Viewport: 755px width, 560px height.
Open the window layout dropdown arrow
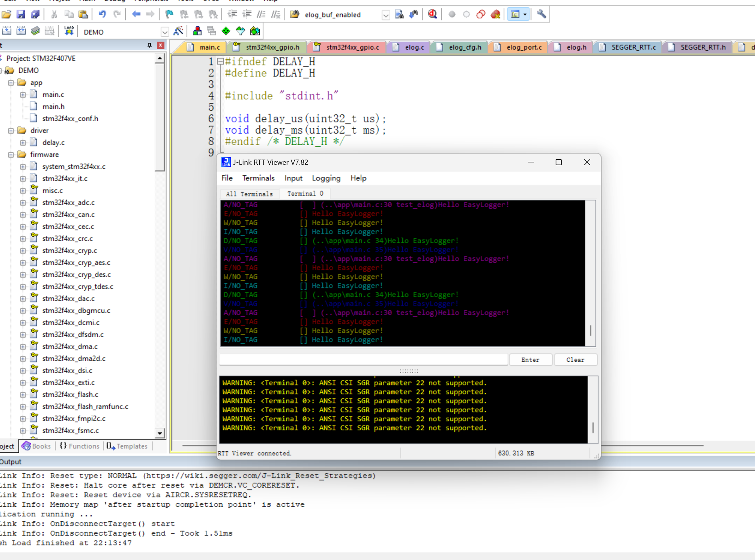[x=525, y=15]
